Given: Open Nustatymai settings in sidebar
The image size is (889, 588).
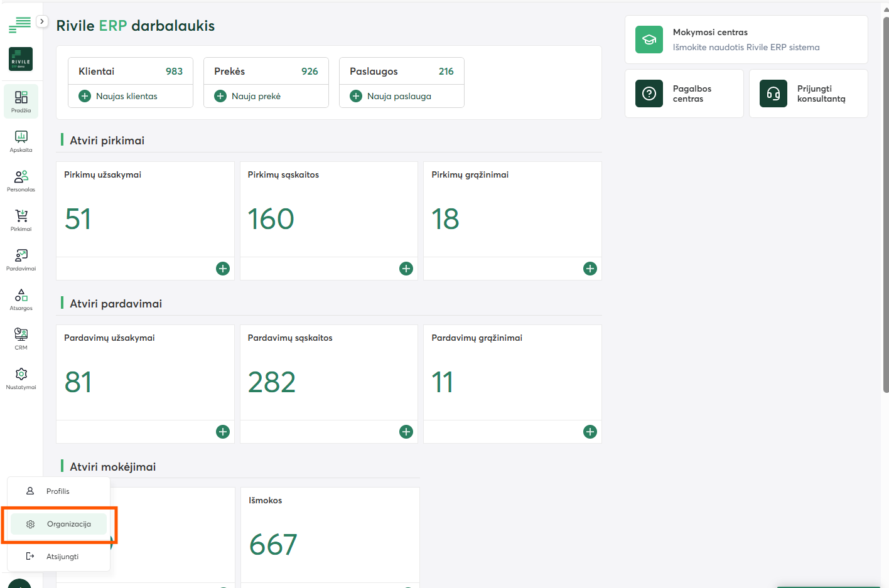Looking at the screenshot, I should (21, 378).
